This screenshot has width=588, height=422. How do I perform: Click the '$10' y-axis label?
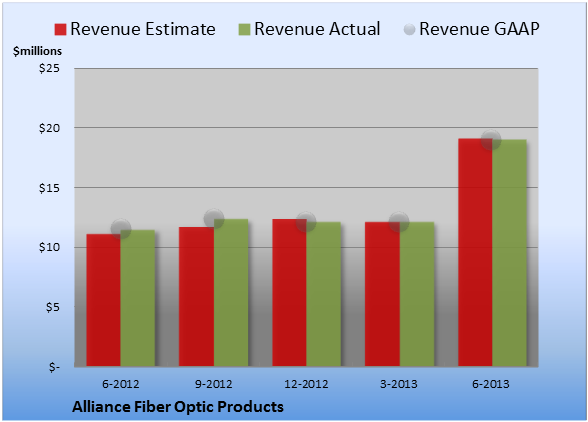tap(49, 248)
